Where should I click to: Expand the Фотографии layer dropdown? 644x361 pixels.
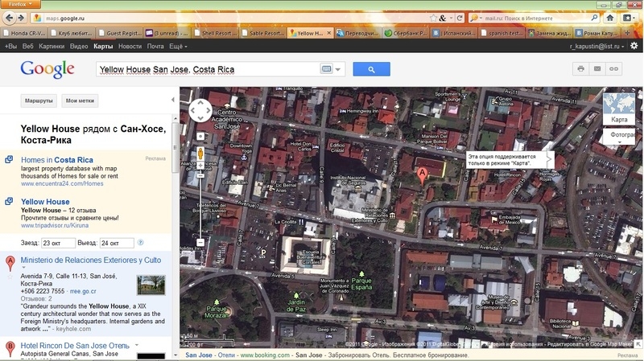pyautogui.click(x=619, y=137)
